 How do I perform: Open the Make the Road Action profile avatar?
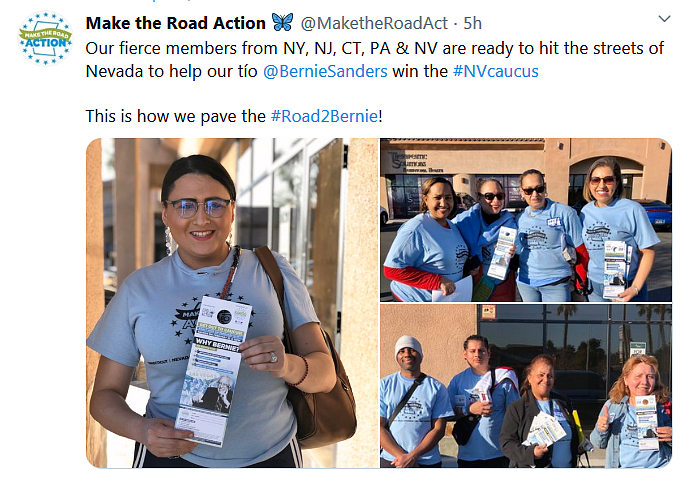pyautogui.click(x=45, y=38)
